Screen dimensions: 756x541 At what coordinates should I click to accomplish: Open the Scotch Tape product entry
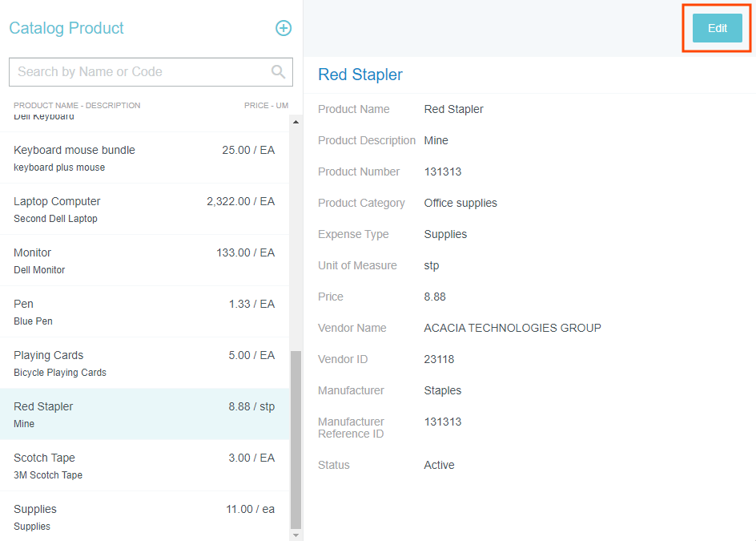tap(144, 466)
